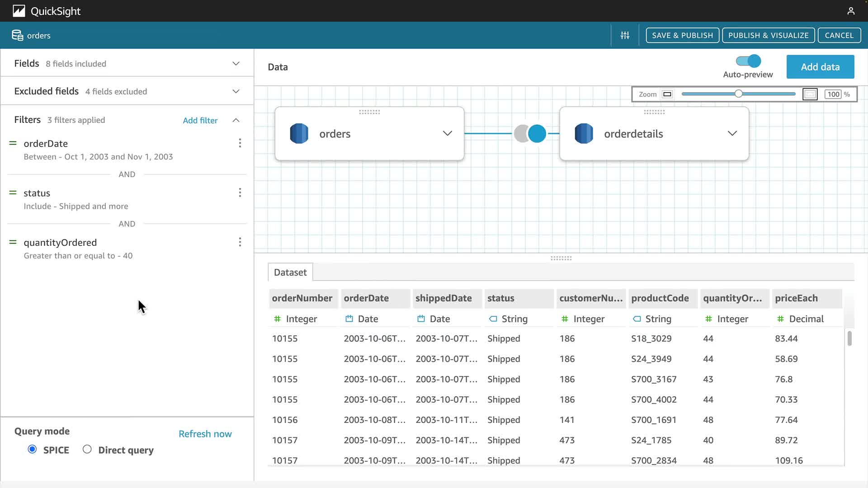Click the zoom slider handle
The width and height of the screenshot is (868, 488).
pyautogui.click(x=738, y=94)
